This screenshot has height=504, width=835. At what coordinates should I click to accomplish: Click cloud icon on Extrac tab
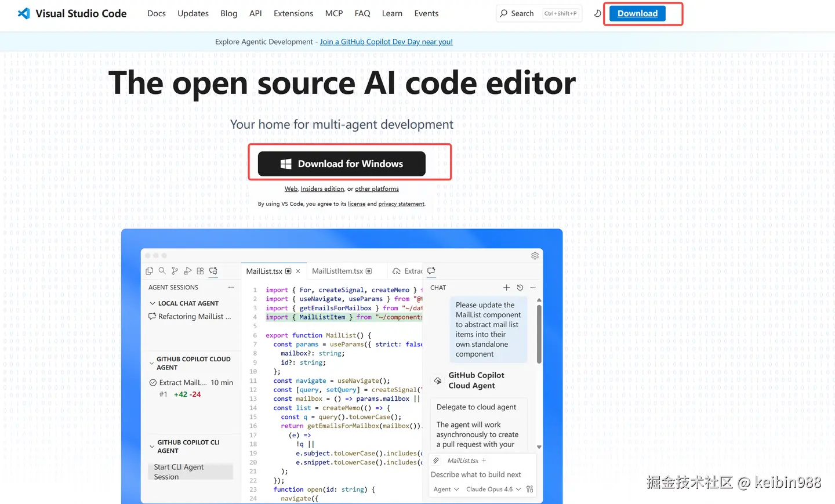point(397,271)
